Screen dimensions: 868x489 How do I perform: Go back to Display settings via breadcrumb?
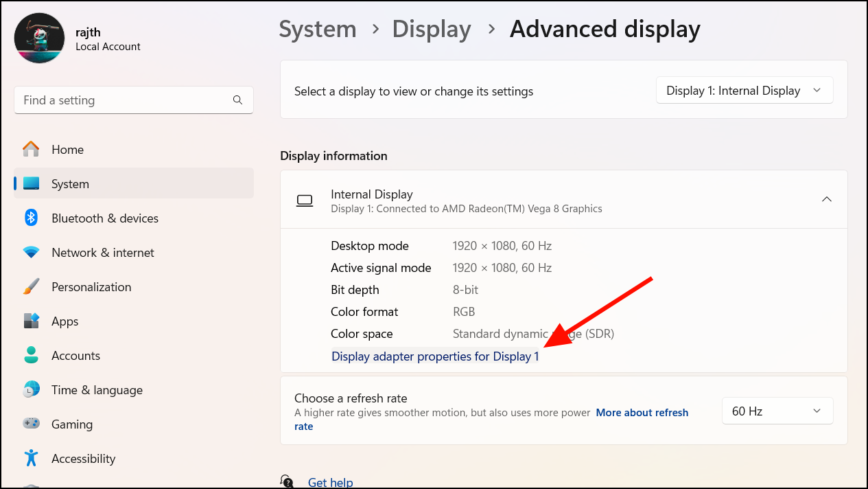click(431, 29)
